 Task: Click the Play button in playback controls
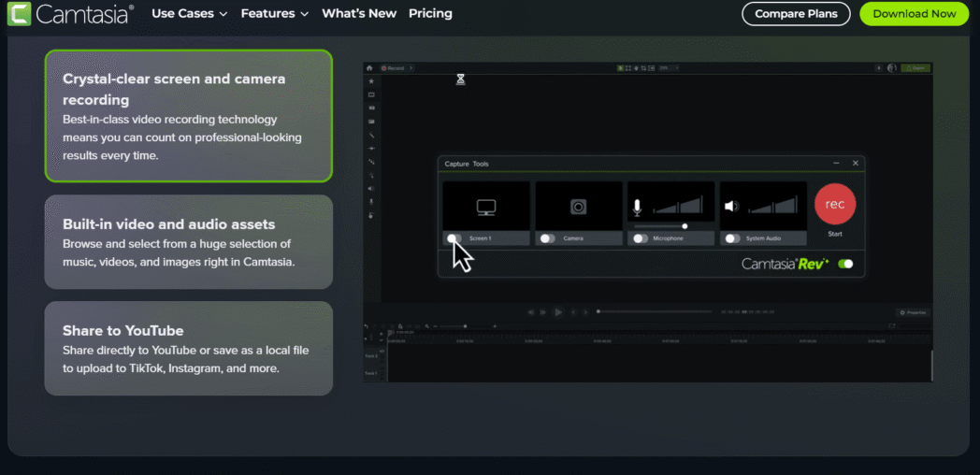click(x=558, y=312)
